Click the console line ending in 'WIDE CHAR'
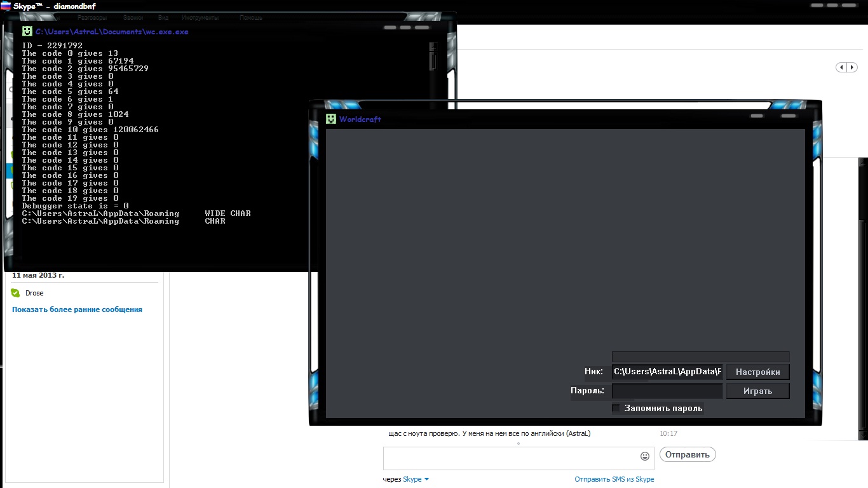This screenshot has height=488, width=868. (x=136, y=213)
